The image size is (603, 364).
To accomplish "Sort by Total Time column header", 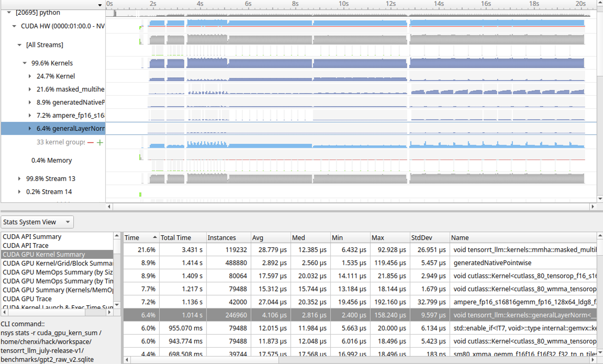I will tap(176, 238).
